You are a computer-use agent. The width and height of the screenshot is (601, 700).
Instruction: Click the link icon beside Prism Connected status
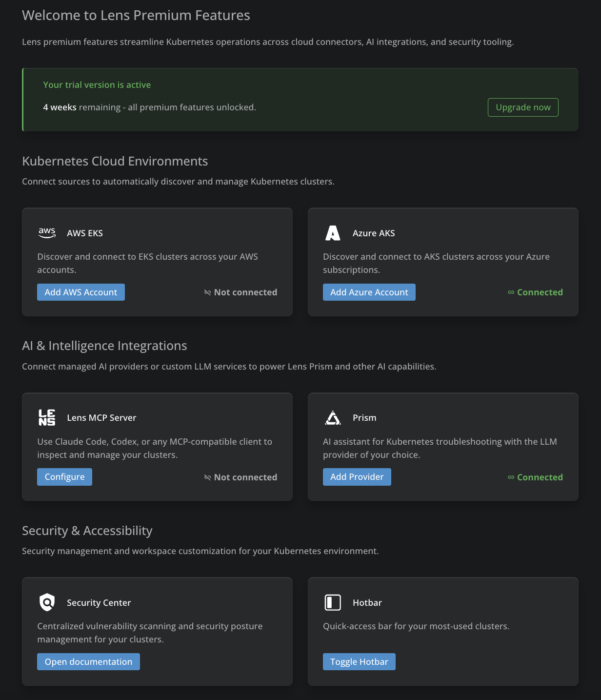[x=511, y=477]
